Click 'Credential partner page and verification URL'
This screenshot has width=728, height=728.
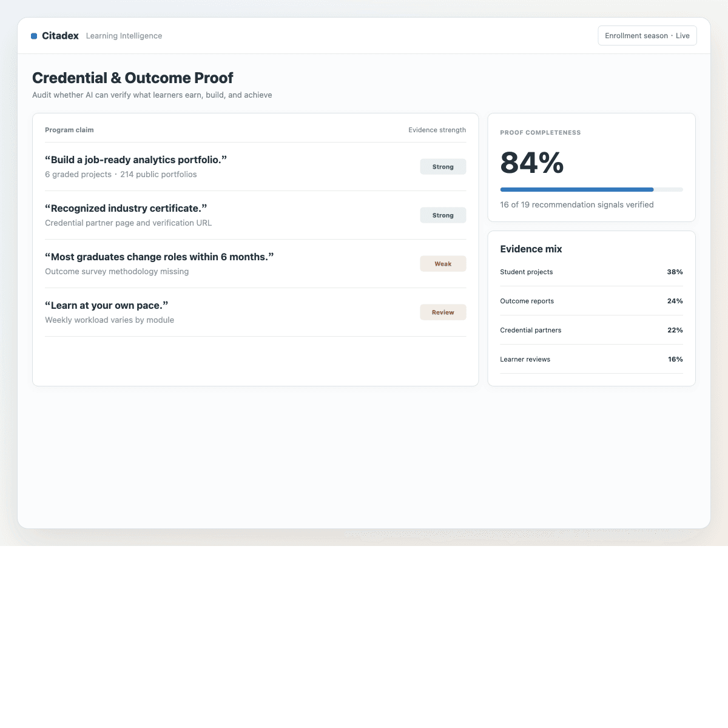pos(129,223)
